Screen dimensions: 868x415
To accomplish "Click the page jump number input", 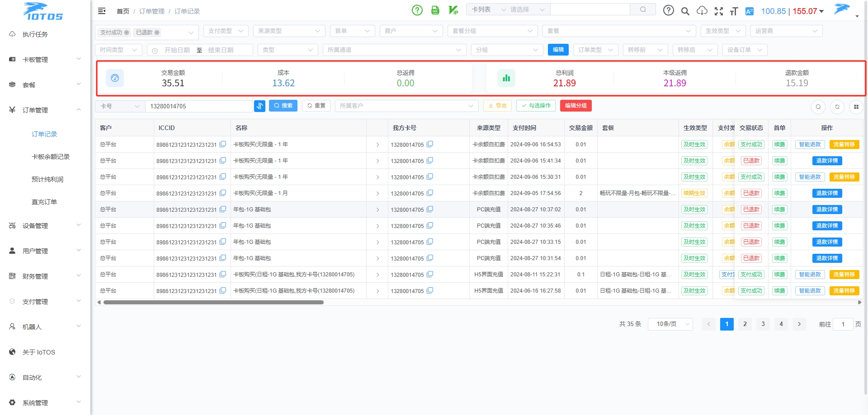I will point(843,324).
